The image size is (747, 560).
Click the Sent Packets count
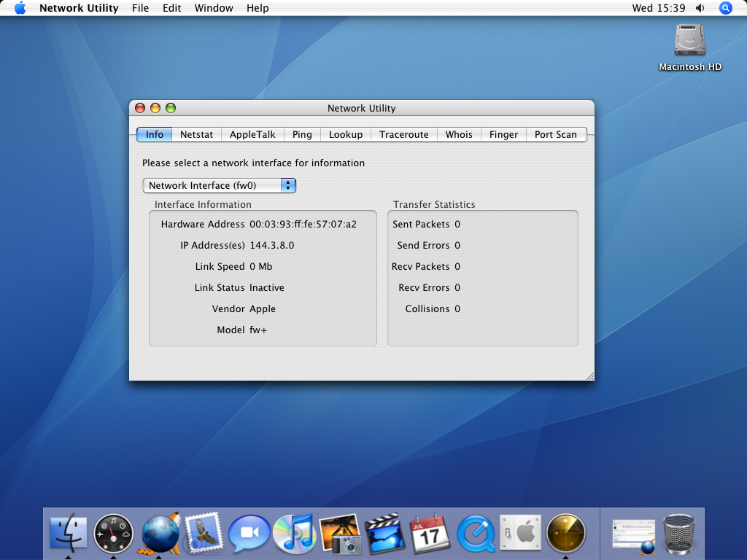[457, 225]
